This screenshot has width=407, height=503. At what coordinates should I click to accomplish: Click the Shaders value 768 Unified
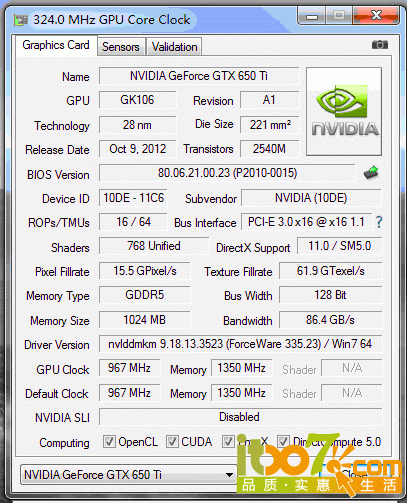point(154,246)
